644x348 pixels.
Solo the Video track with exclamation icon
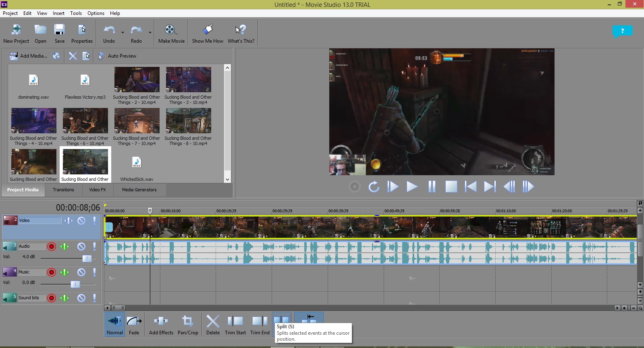(94, 220)
